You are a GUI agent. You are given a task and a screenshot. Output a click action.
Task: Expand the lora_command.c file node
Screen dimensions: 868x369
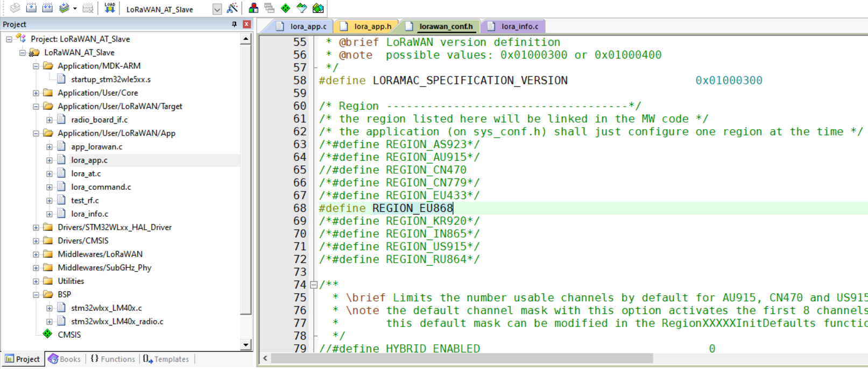pyautogui.click(x=50, y=187)
